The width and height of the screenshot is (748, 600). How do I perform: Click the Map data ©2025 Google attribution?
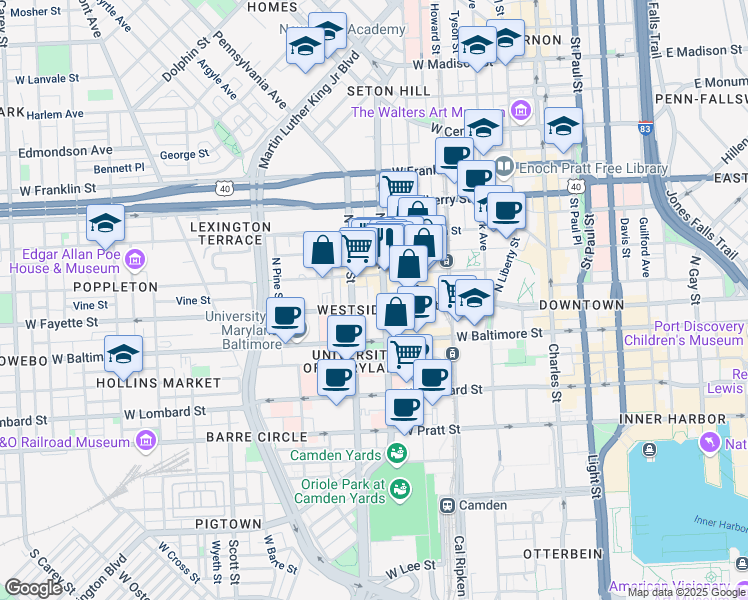click(x=687, y=593)
